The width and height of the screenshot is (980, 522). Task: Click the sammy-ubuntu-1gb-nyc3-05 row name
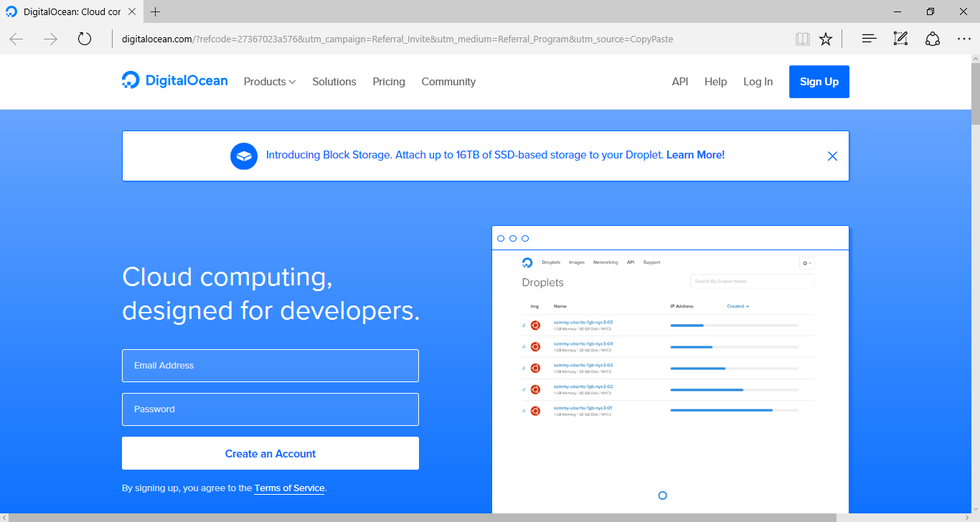583,323
